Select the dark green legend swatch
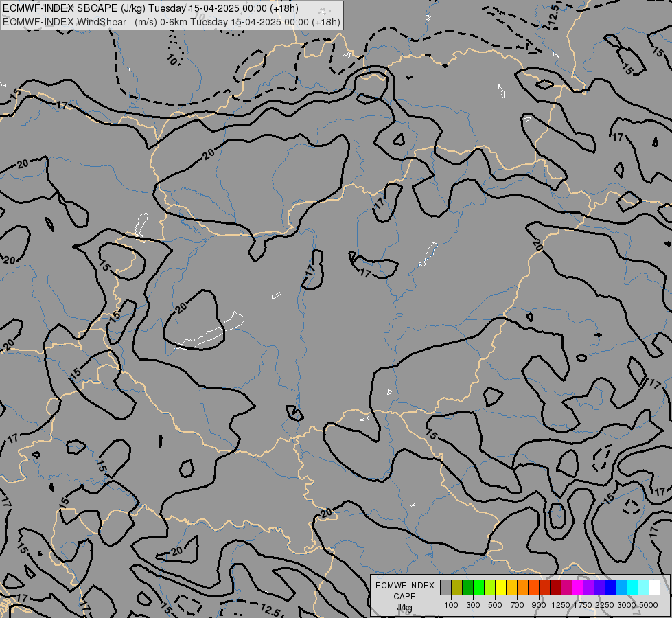Viewport: 672px width, 618px height. (468, 587)
